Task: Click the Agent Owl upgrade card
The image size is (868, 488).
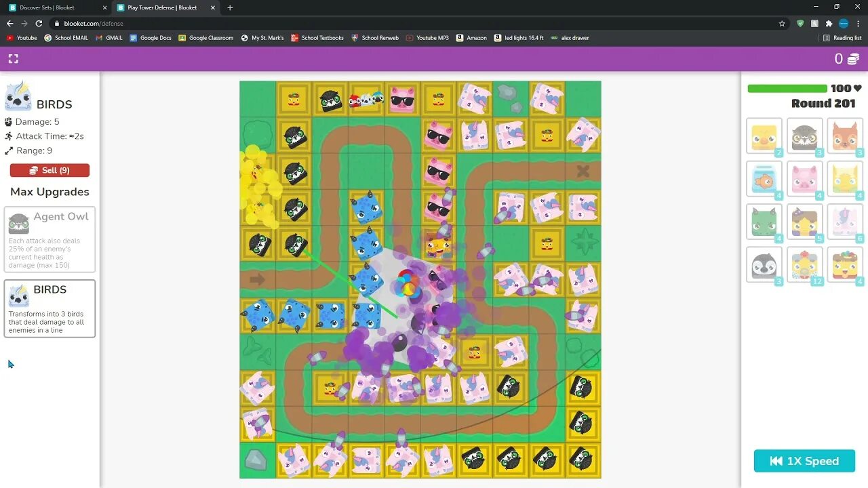Action: tap(50, 240)
